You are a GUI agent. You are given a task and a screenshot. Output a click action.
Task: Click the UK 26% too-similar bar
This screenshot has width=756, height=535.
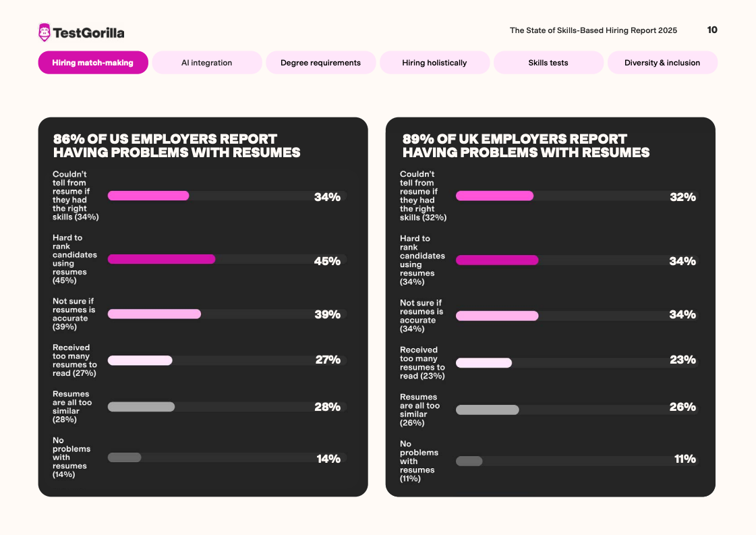coord(487,410)
